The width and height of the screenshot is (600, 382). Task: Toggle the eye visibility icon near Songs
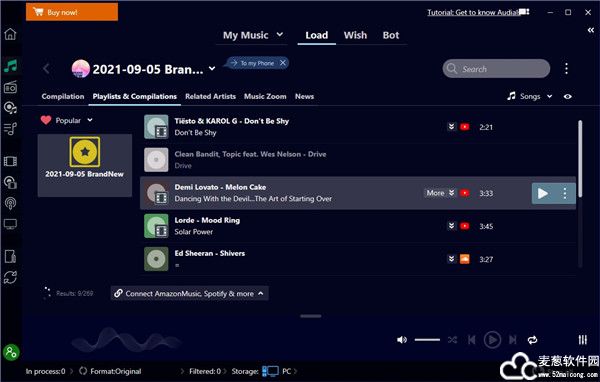567,96
